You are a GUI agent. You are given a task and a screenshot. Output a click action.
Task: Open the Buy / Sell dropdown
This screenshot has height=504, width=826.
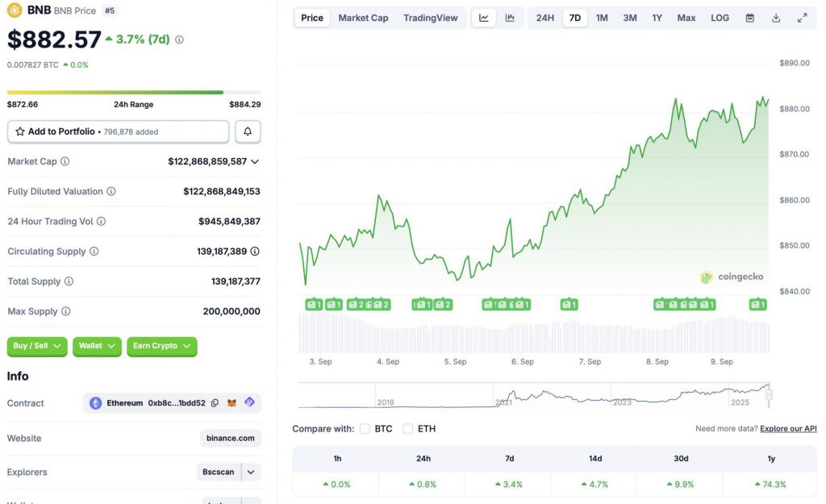click(x=37, y=346)
